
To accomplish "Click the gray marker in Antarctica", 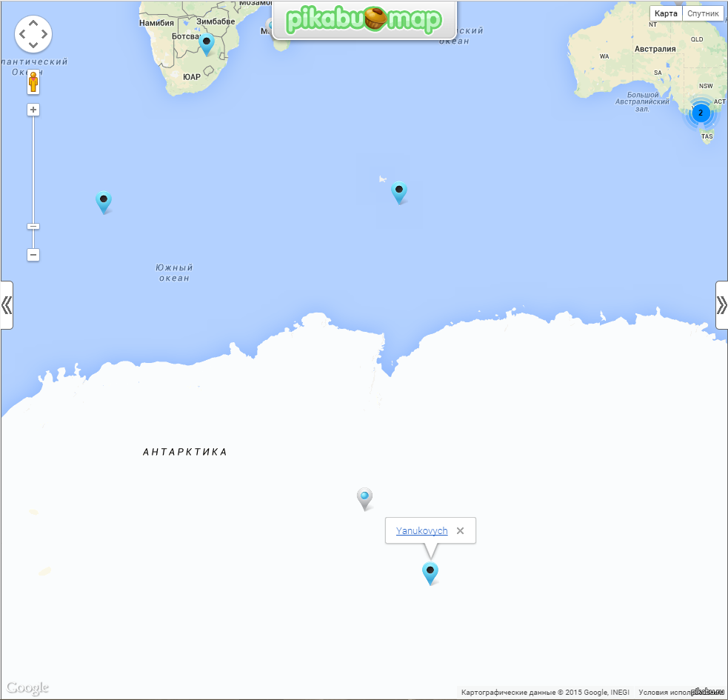I will [364, 498].
